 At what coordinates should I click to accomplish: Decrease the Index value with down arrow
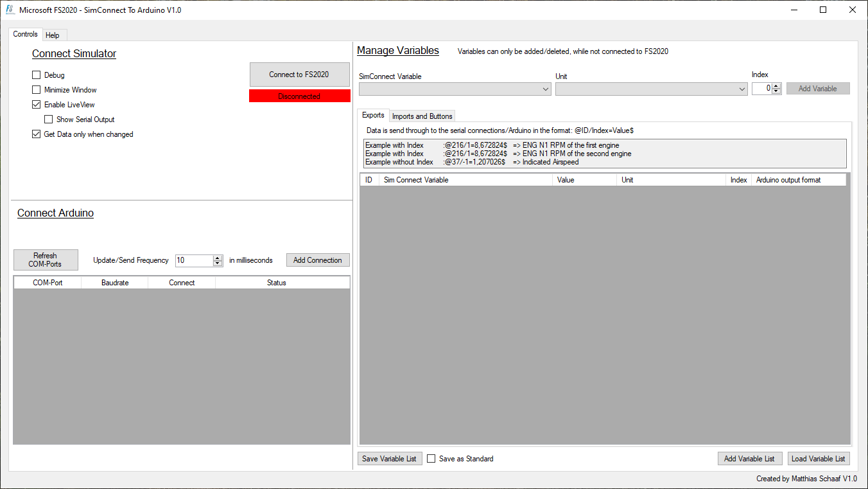[x=776, y=91]
